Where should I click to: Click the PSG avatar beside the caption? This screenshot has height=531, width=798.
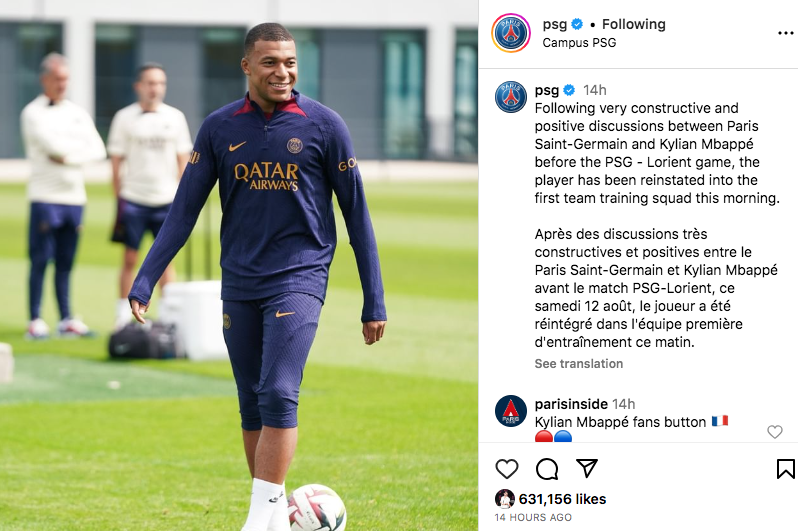(x=511, y=97)
